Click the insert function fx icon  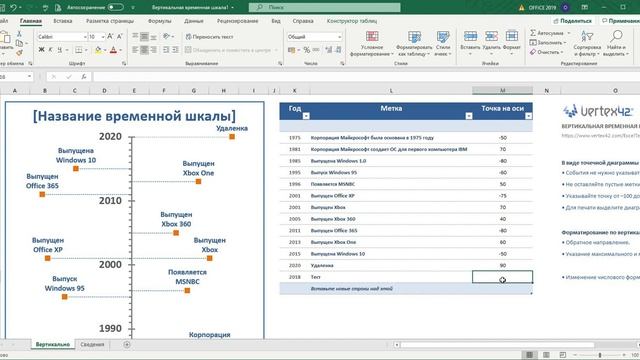84,76
